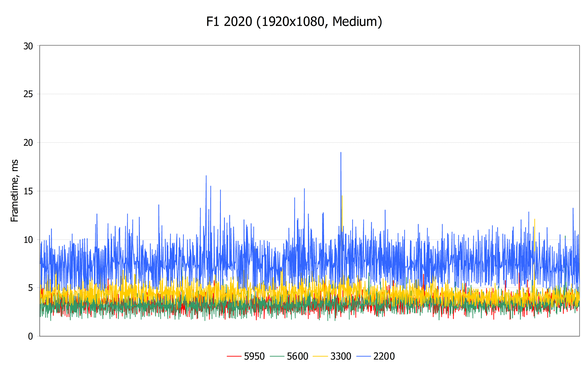This screenshot has height=366, width=588.
Task: Click the red 5950 legend line
Action: (x=234, y=356)
